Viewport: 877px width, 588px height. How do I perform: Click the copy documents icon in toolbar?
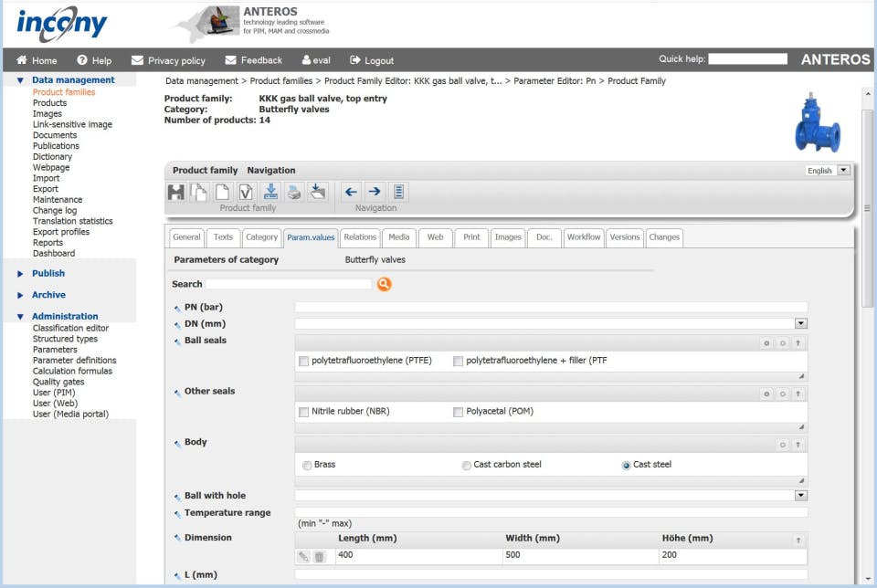click(x=198, y=193)
